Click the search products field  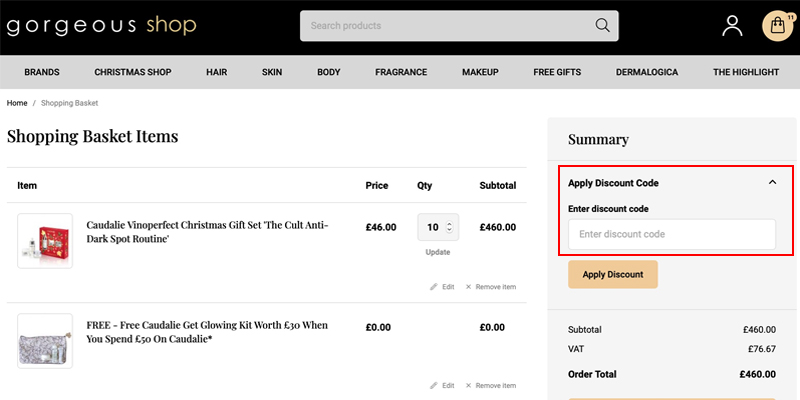click(459, 26)
